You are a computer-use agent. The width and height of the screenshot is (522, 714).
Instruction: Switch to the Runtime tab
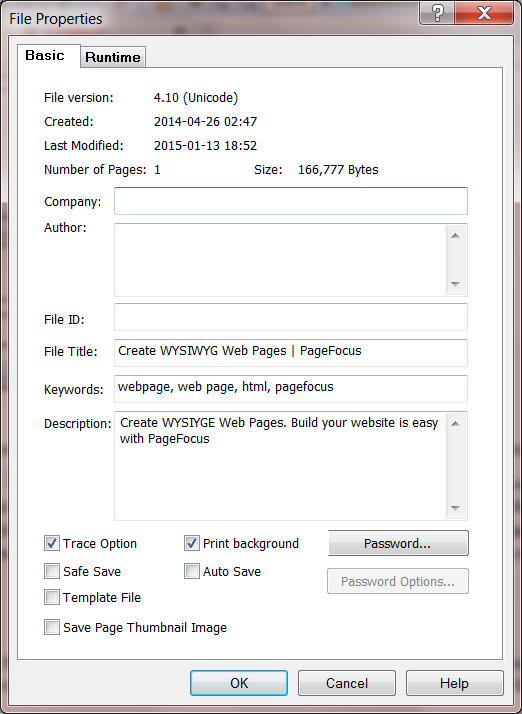click(x=113, y=57)
